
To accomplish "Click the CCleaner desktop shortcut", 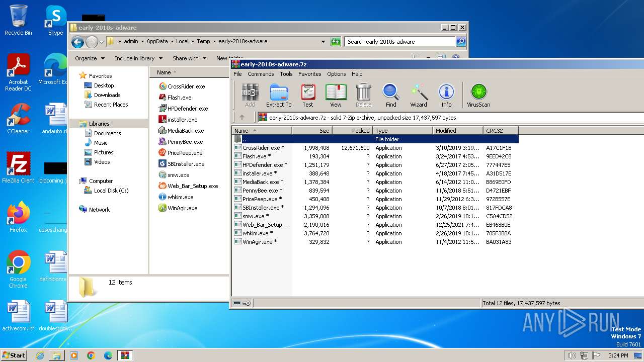I will [18, 119].
